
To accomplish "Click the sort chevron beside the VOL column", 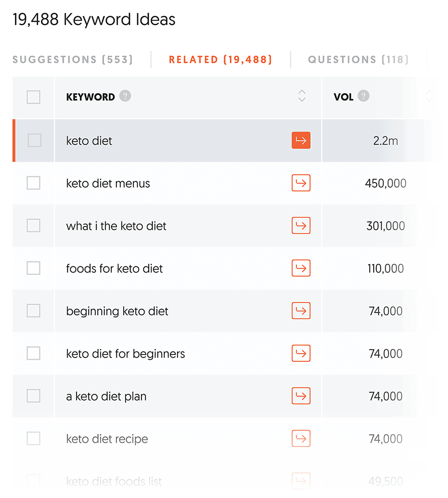I will [x=430, y=96].
